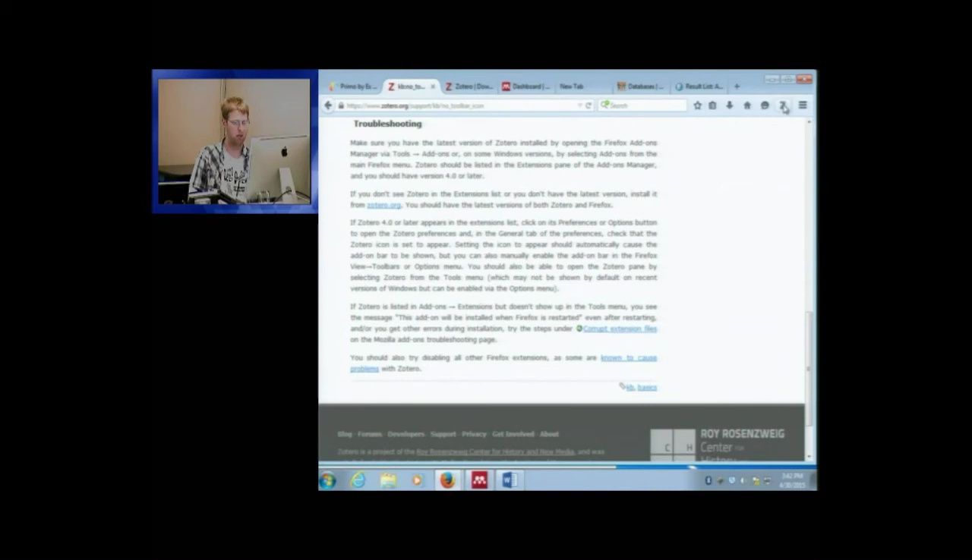The image size is (972, 560).
Task: Open the Firefox hamburger menu
Action: [803, 105]
